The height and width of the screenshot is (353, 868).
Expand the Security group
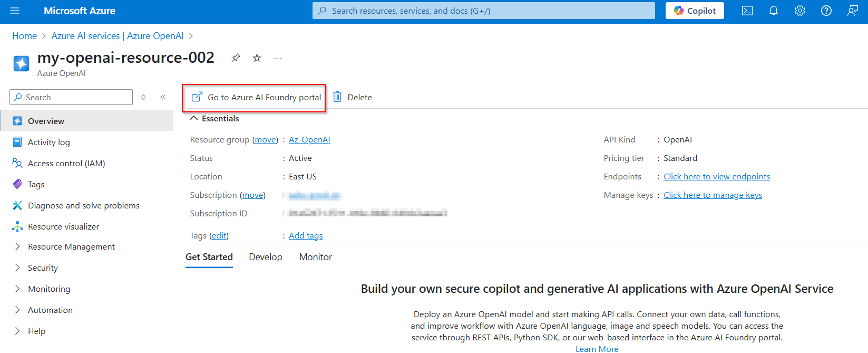17,268
